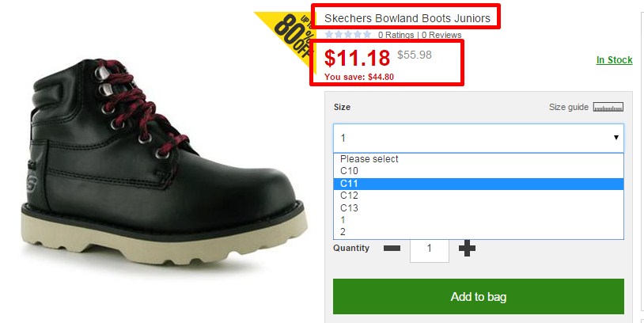Screen dimensions: 644x323
Task: Click the black boot product image
Action: click(165, 162)
